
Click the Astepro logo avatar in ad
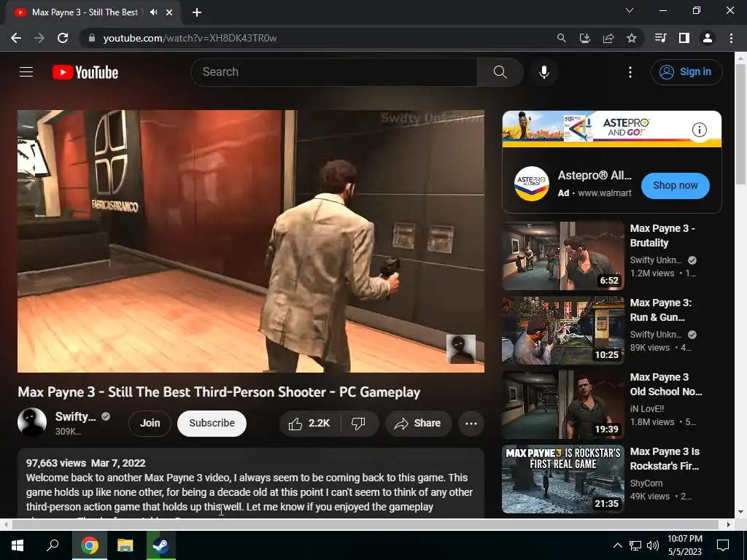click(x=531, y=183)
